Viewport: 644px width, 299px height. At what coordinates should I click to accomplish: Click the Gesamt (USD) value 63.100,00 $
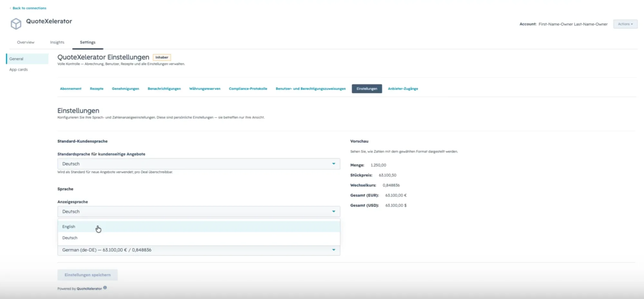[396, 205]
